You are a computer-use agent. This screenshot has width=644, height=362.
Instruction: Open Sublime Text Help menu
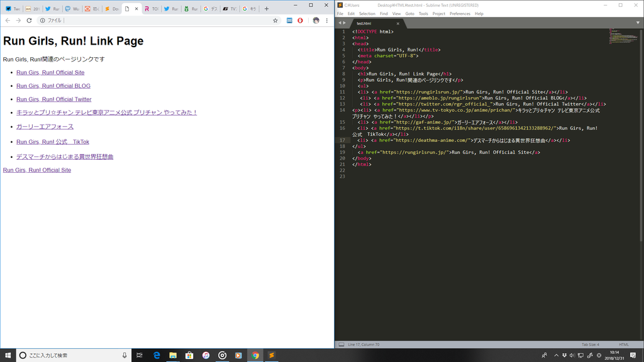point(479,14)
